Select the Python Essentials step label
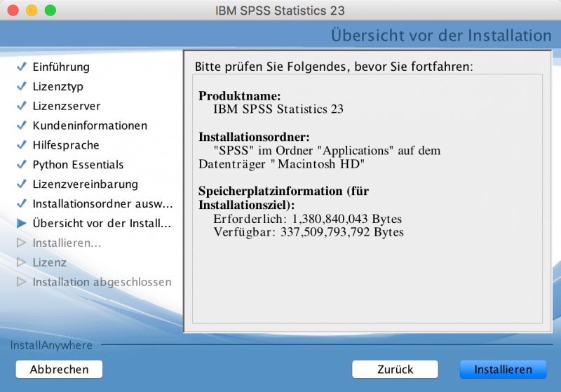The image size is (561, 392). tap(78, 165)
